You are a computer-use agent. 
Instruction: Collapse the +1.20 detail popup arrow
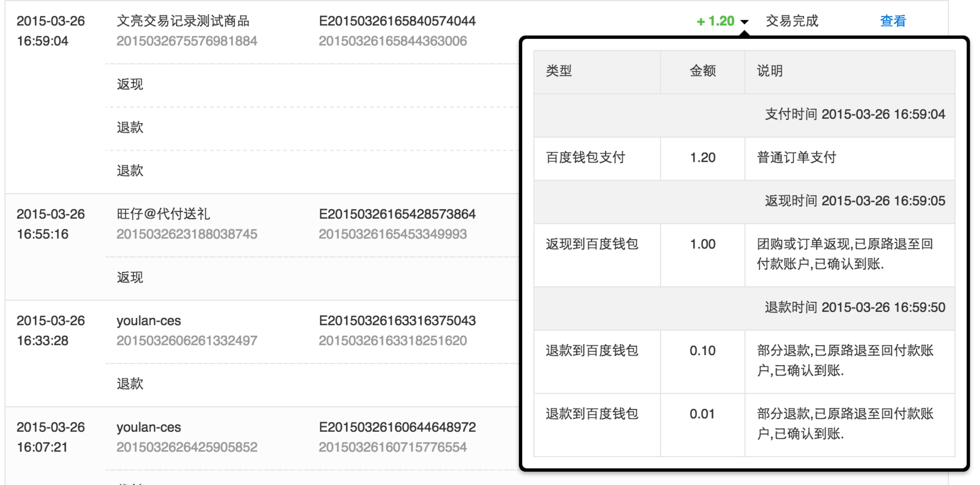pos(744,22)
